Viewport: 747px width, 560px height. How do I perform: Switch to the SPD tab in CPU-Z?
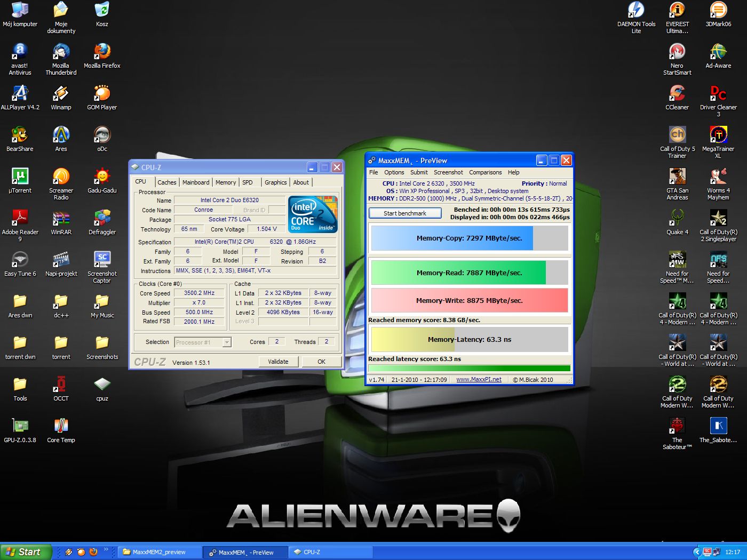[x=248, y=182]
